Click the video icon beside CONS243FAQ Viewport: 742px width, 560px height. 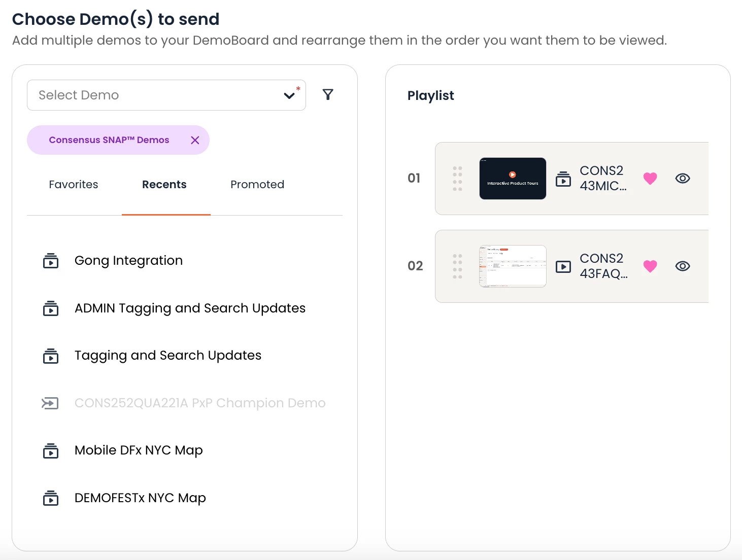[563, 266]
